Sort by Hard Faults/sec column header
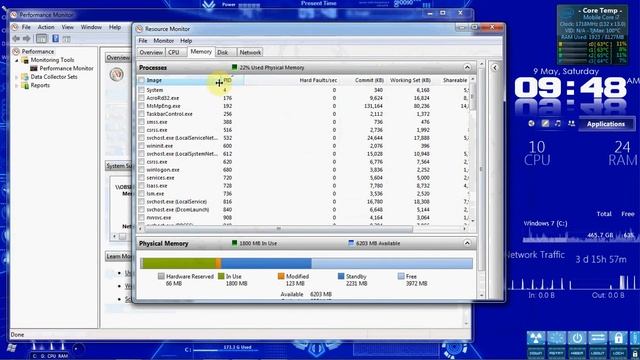 click(x=318, y=80)
